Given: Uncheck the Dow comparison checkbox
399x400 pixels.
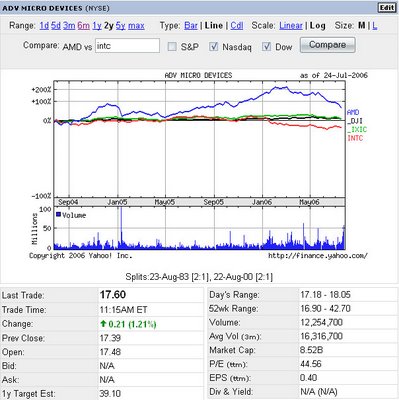Looking at the screenshot, I should pyautogui.click(x=266, y=47).
